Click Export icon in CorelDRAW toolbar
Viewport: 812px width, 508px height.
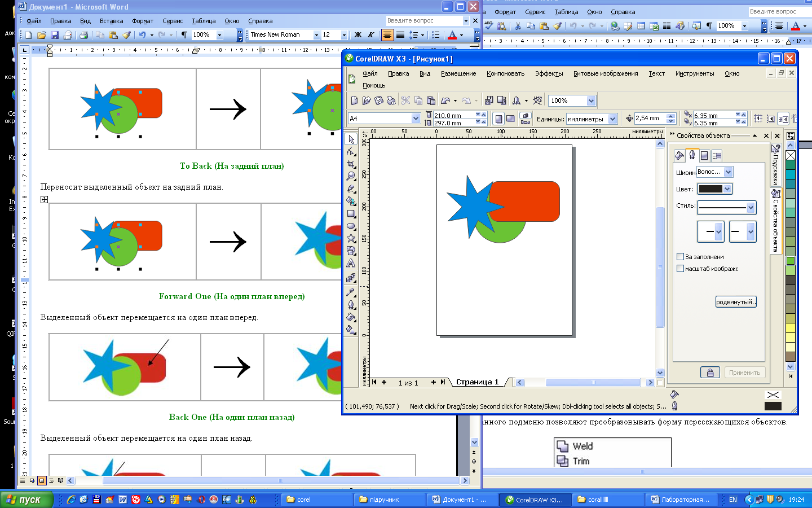(501, 100)
